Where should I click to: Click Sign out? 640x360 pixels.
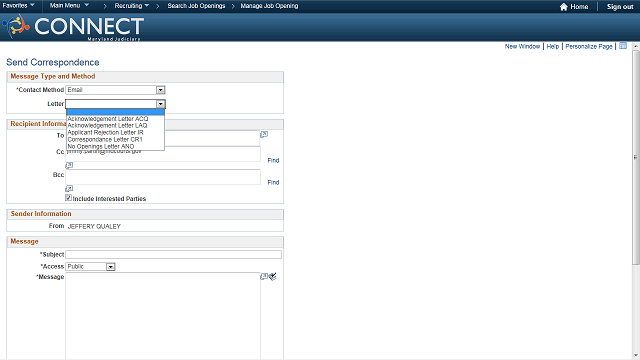pos(620,7)
